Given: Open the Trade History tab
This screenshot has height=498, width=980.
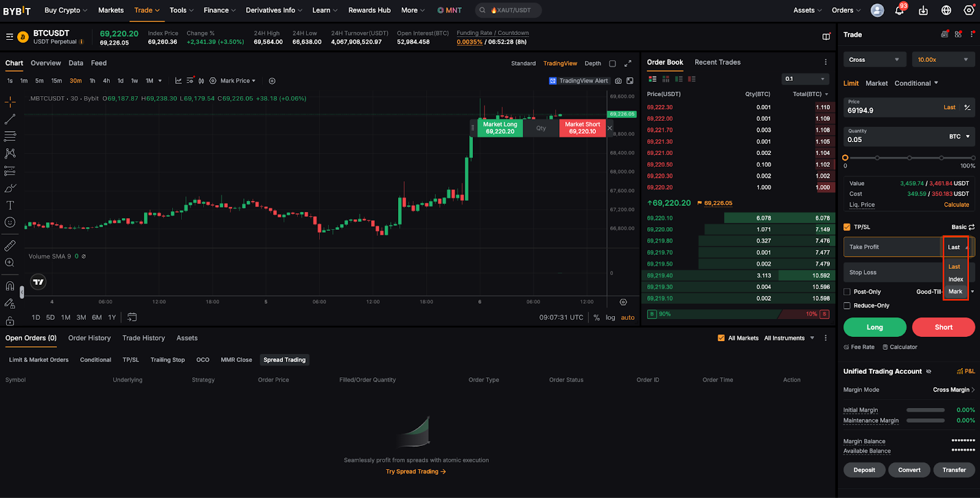Looking at the screenshot, I should point(143,338).
